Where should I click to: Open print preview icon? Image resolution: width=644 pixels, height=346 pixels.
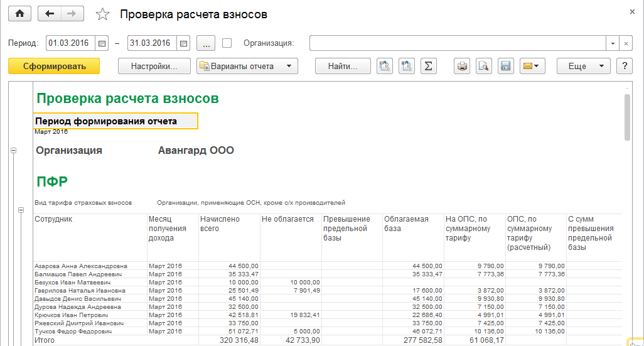click(483, 66)
